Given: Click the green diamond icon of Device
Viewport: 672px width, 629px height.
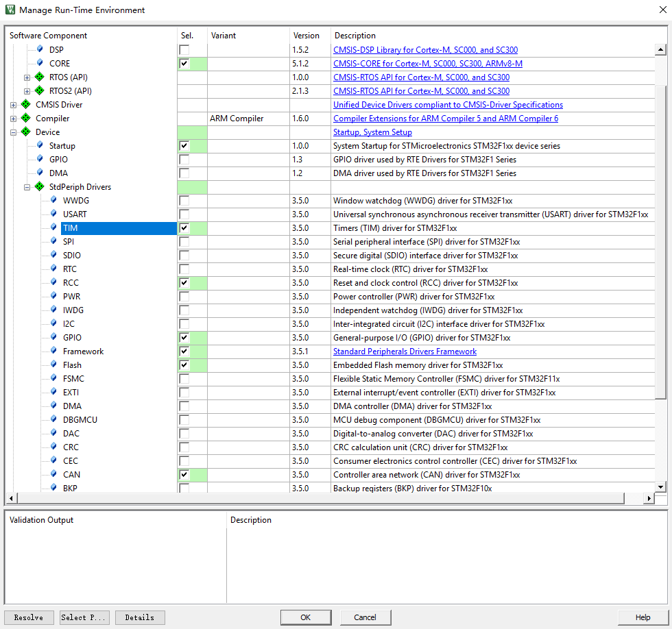Looking at the screenshot, I should (x=26, y=132).
